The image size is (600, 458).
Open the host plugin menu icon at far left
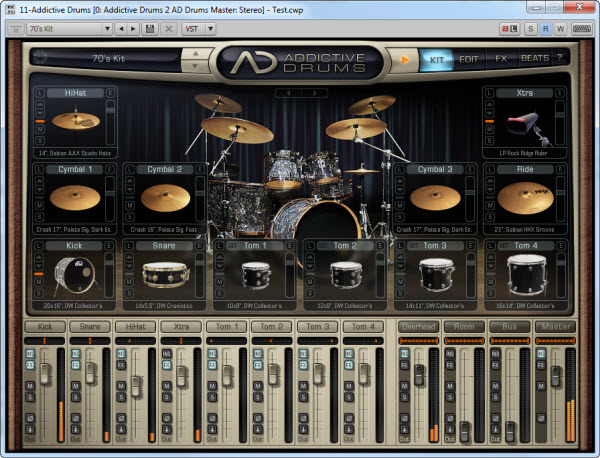tap(16, 29)
